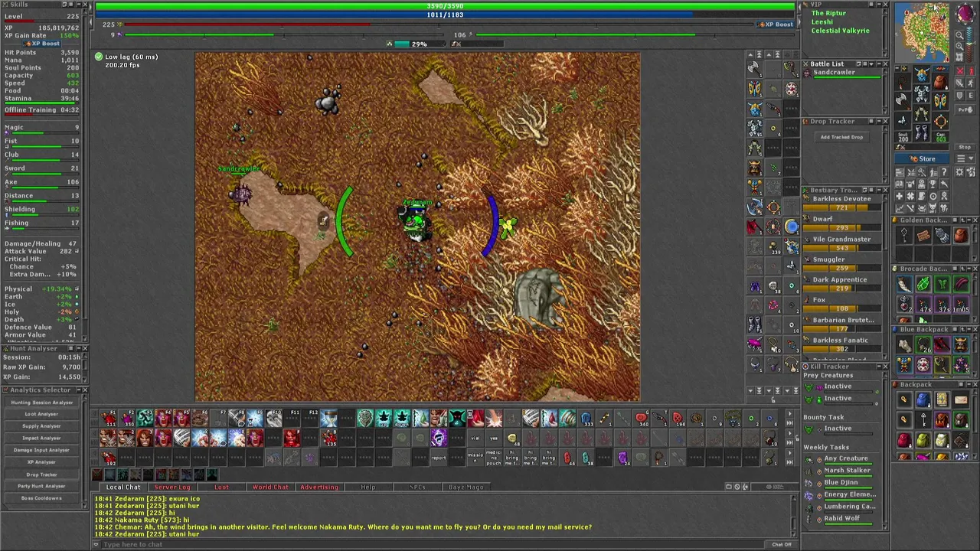Click Stop button near inventory
Screen dimensions: 980x551
point(965,147)
